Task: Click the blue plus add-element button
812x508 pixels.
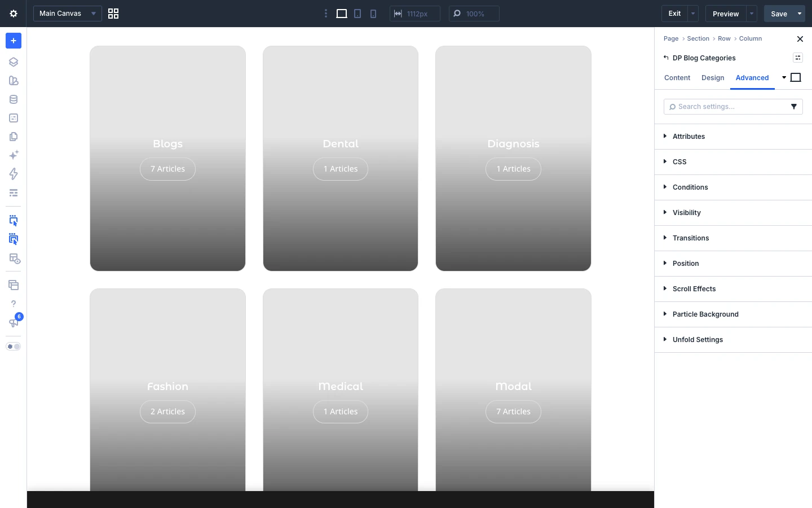Action: (x=14, y=41)
